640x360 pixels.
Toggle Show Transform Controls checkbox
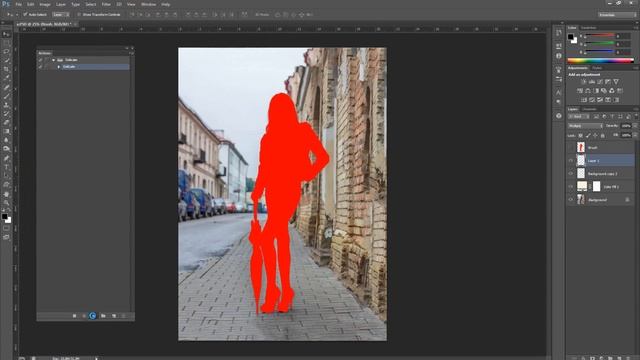click(79, 15)
